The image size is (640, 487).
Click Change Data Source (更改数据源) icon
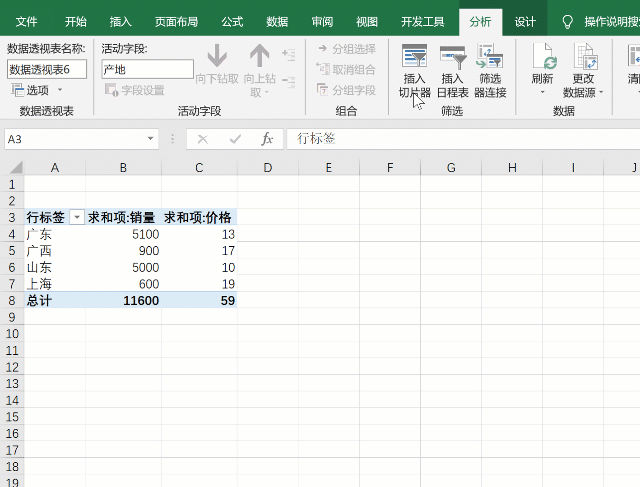pos(586,56)
